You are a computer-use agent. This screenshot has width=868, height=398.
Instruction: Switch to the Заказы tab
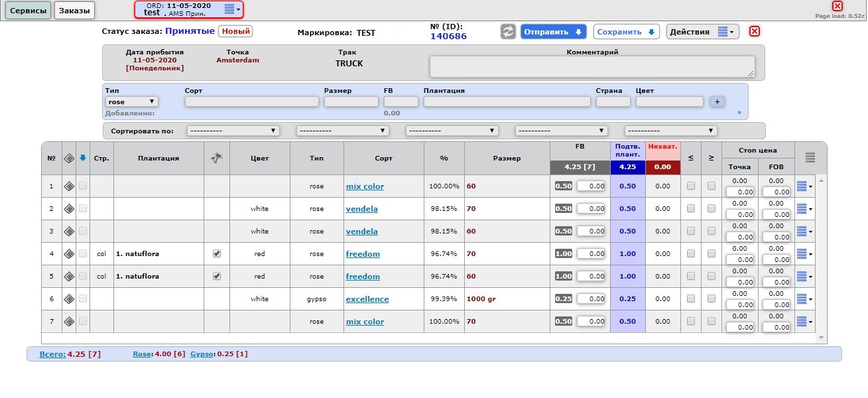pyautogui.click(x=74, y=11)
